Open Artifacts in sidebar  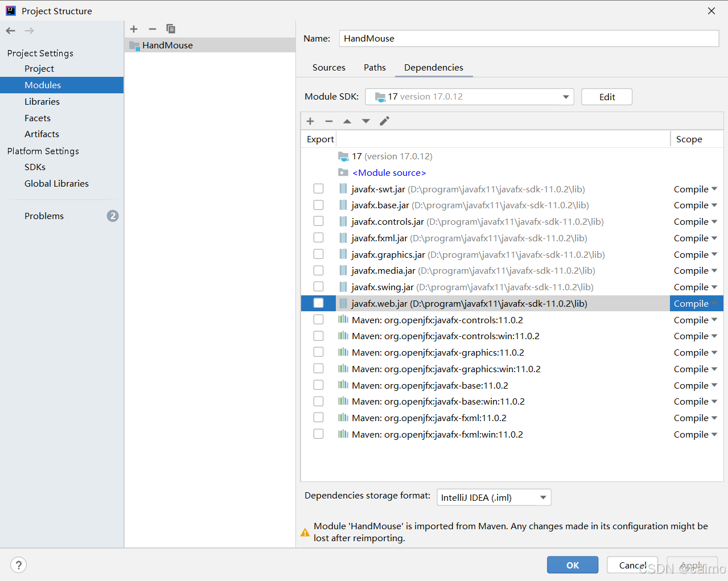pyautogui.click(x=42, y=134)
